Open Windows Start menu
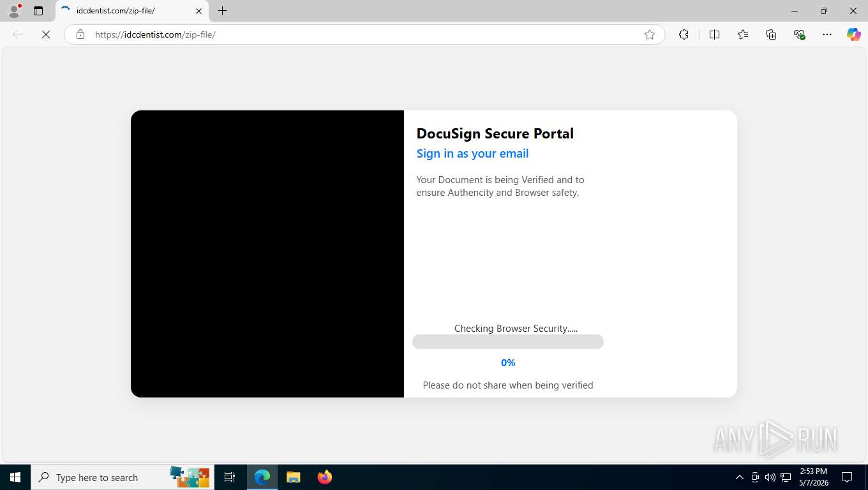Viewport: 868px width, 490px height. click(15, 477)
